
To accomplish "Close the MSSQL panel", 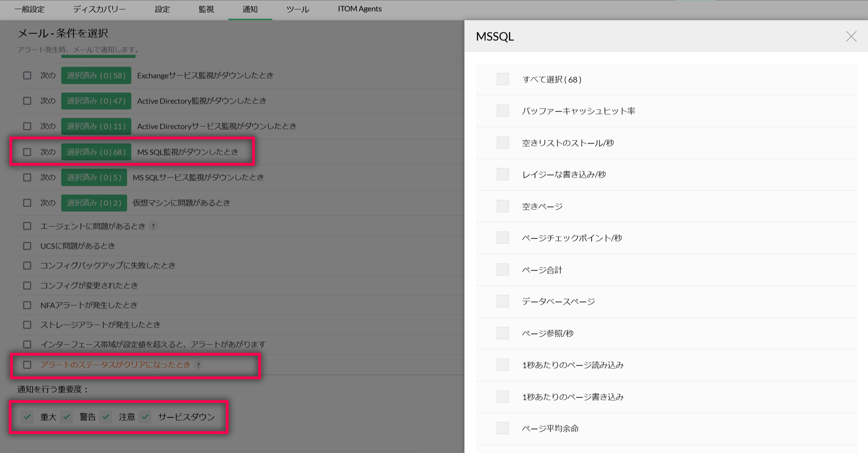I will (851, 37).
